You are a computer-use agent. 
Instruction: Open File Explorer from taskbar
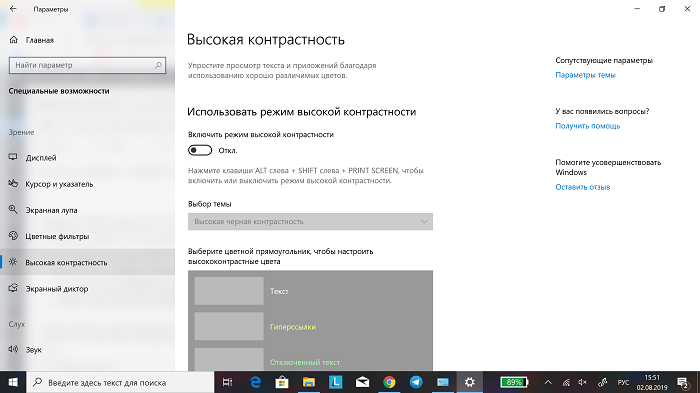[x=308, y=382]
